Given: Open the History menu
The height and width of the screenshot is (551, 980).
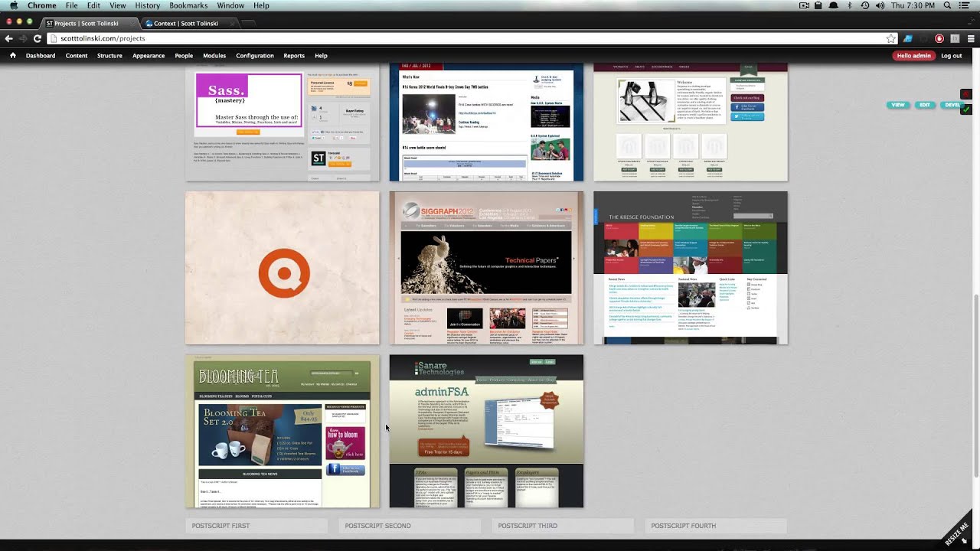Looking at the screenshot, I should coord(148,5).
